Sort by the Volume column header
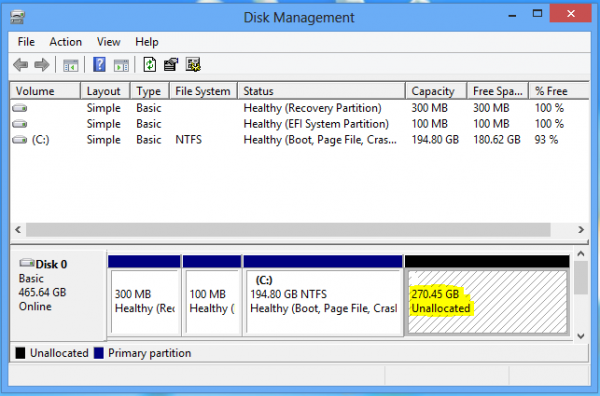600x396 pixels. pyautogui.click(x=45, y=91)
